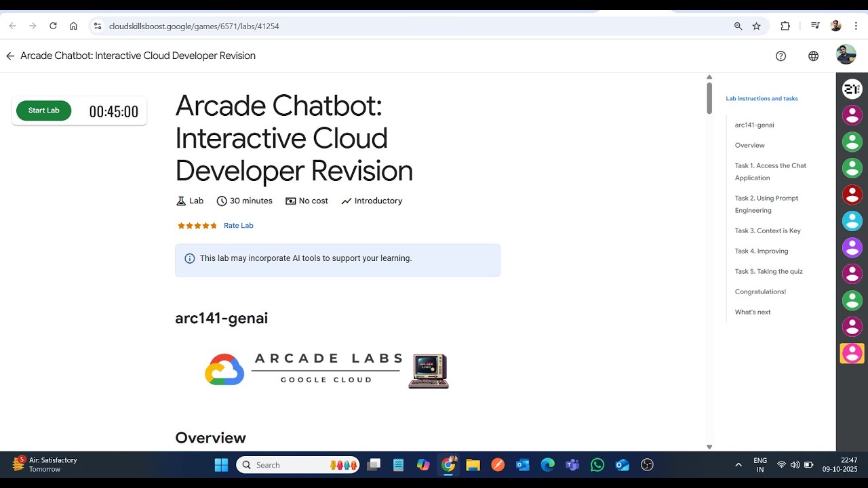Click the page scrollbar thumb
This screenshot has width=868, height=488.
point(709,98)
